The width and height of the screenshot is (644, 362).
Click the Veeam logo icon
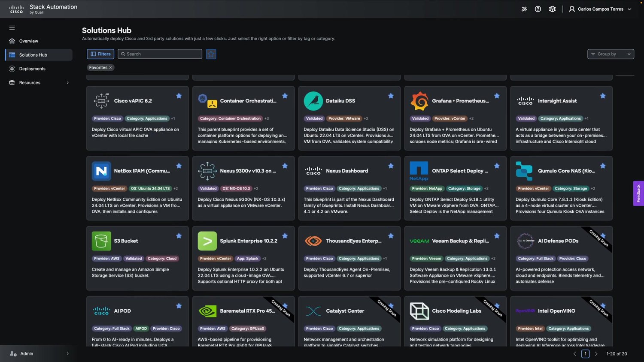point(419,241)
